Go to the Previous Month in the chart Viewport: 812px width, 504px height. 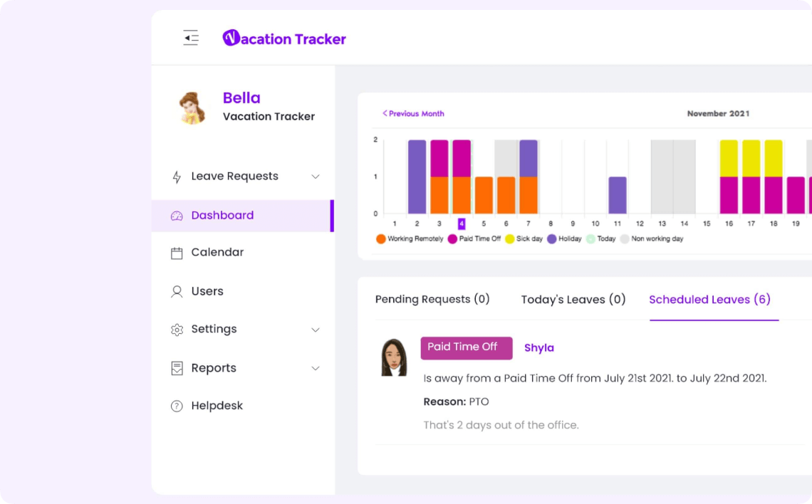click(x=413, y=113)
